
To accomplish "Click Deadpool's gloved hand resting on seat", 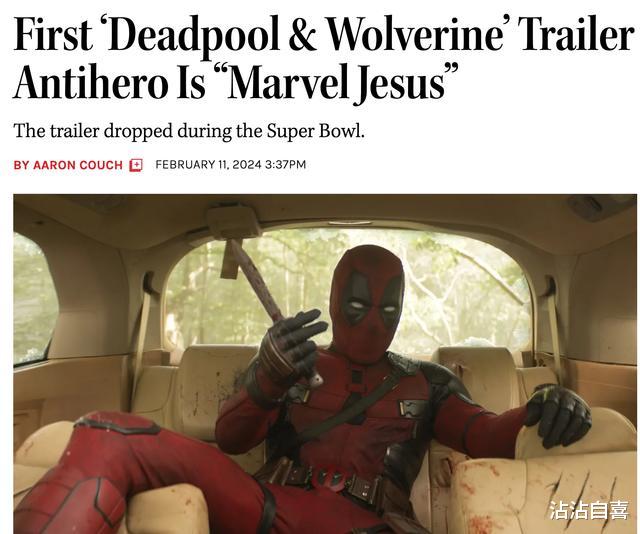I will [x=558, y=416].
